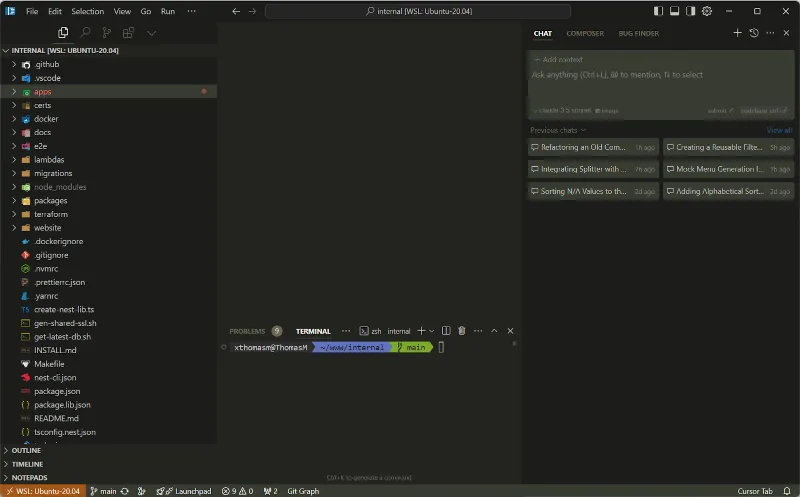Open chat 'Sorting N/A Values to th...'
The height and width of the screenshot is (497, 800).
(x=593, y=191)
